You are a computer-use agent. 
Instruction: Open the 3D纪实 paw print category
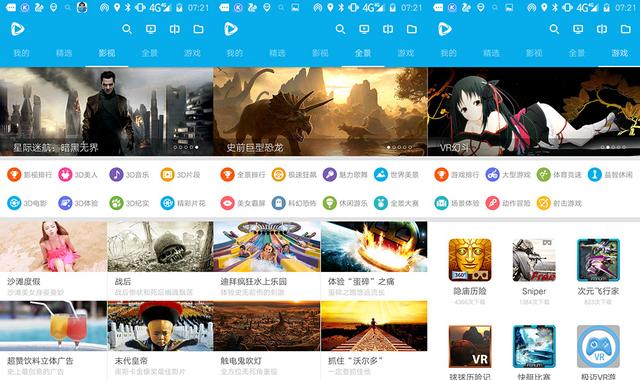click(x=116, y=203)
